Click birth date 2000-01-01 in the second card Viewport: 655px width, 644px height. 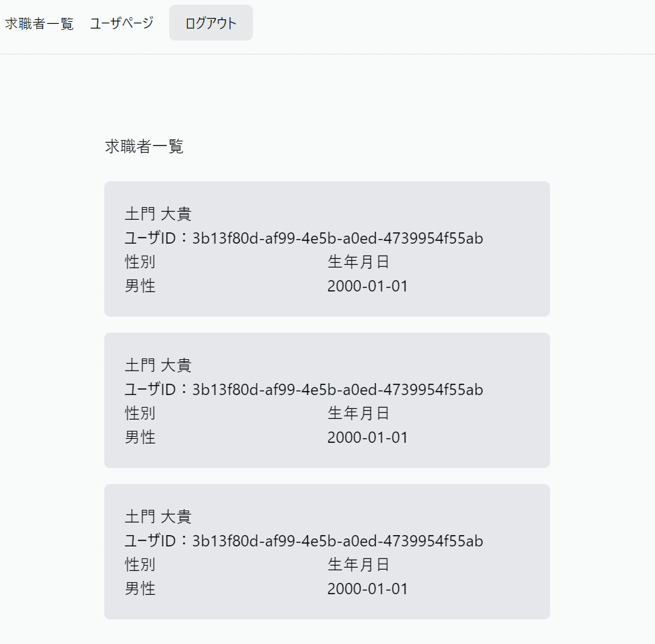368,438
